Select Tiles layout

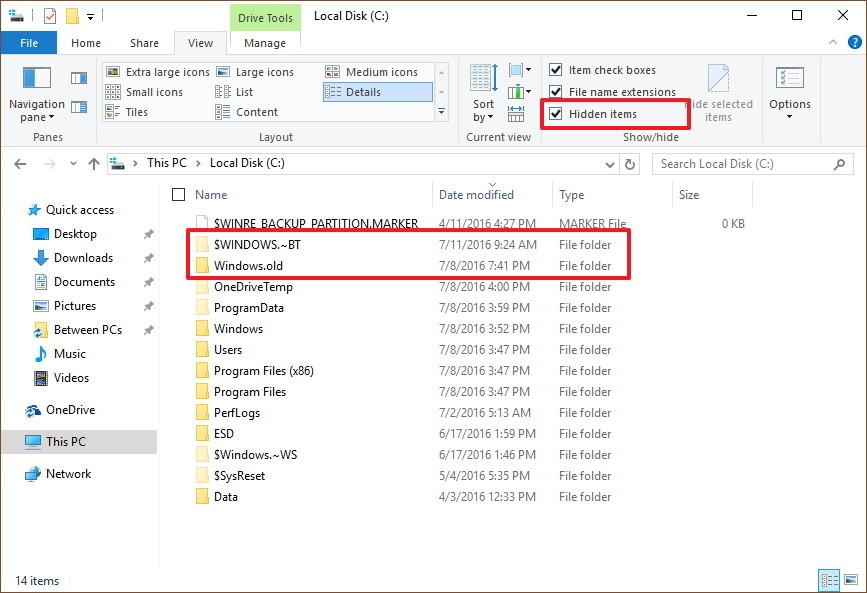coord(127,112)
